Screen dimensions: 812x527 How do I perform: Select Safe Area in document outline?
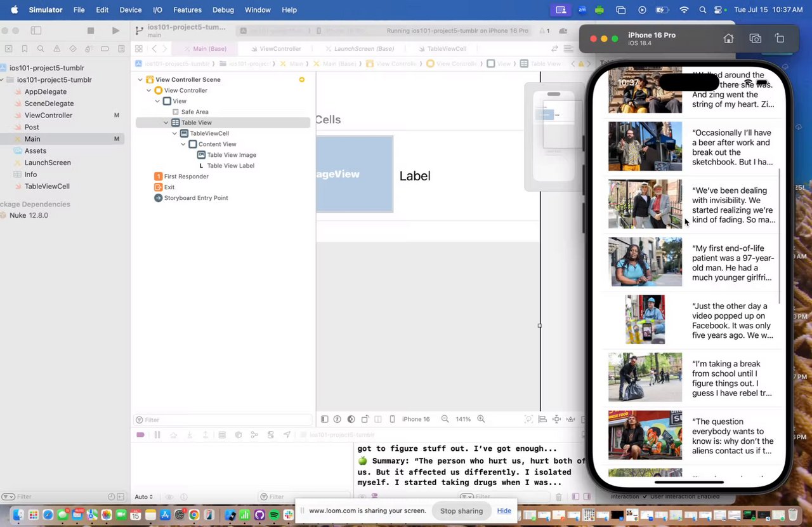pos(195,112)
